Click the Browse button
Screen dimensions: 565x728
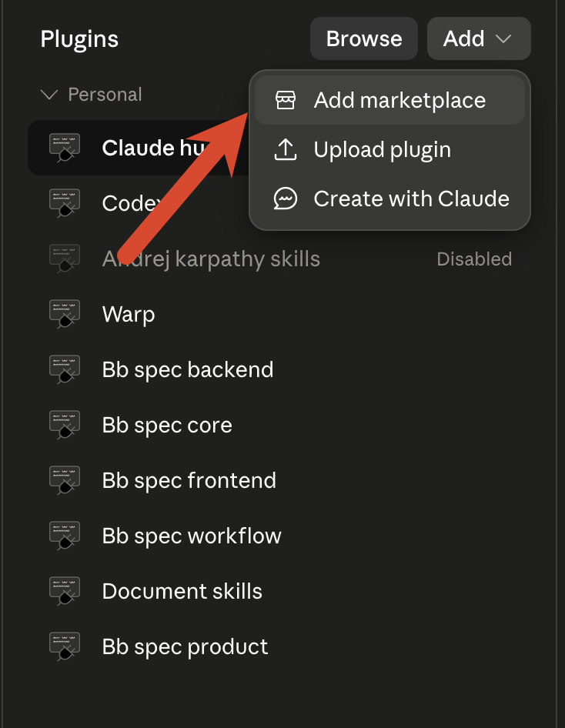pyautogui.click(x=364, y=38)
